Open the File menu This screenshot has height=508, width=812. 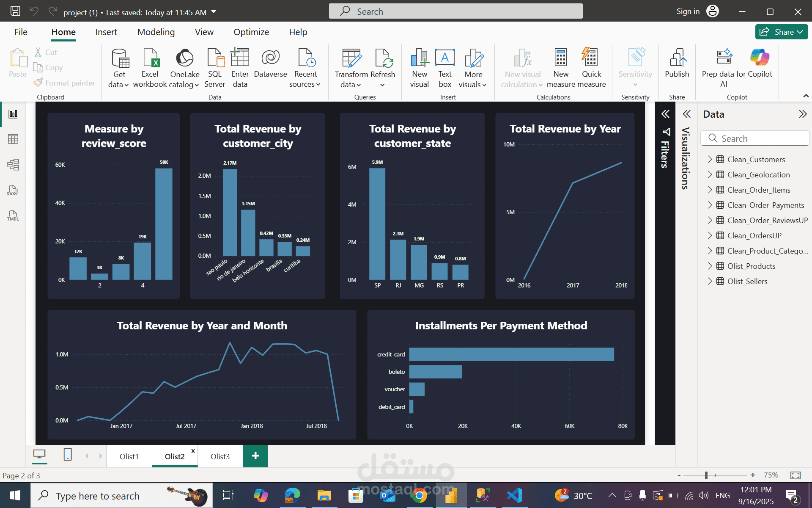coord(21,32)
